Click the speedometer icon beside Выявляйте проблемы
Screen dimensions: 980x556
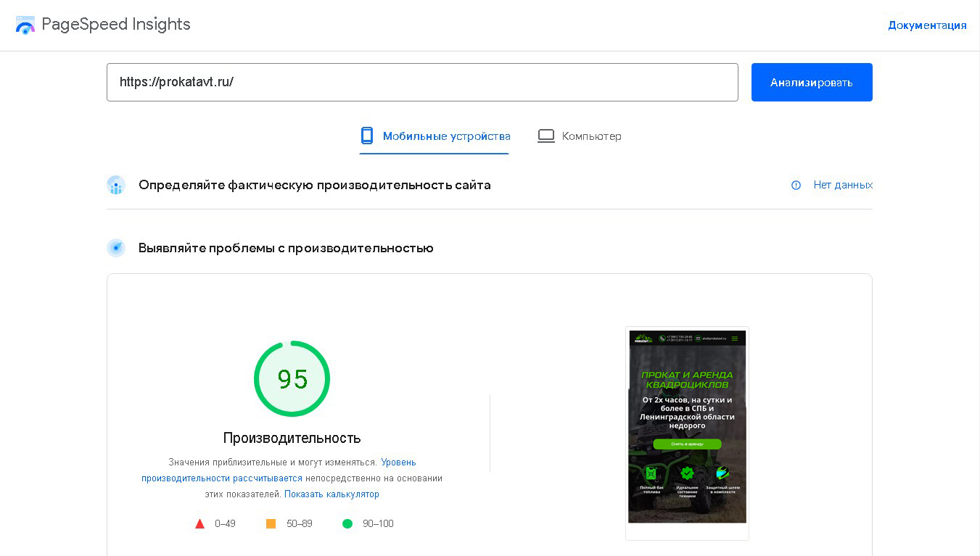click(116, 248)
